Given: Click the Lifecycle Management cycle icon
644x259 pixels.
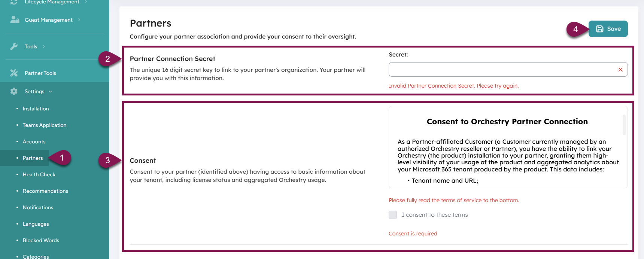Looking at the screenshot, I should tap(14, 2).
